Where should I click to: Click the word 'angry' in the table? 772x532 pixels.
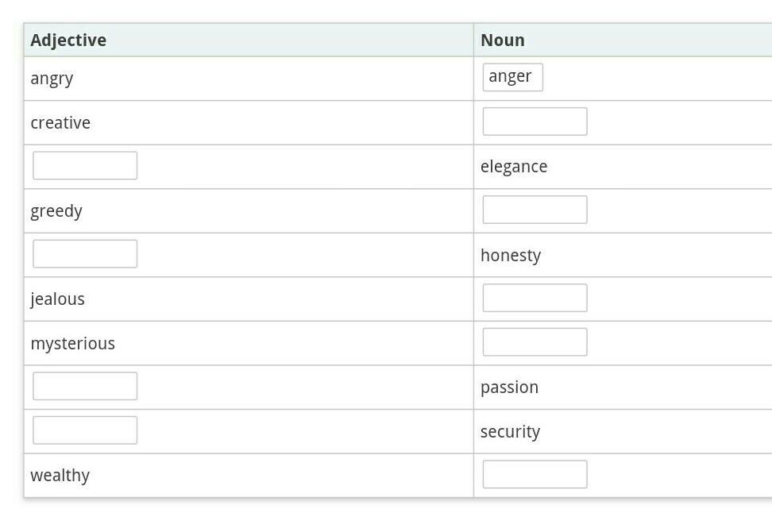(52, 79)
